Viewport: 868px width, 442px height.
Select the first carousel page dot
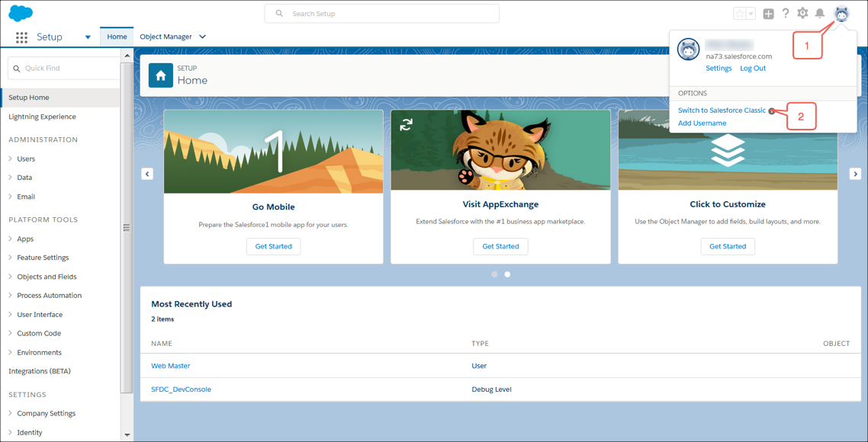click(x=494, y=274)
